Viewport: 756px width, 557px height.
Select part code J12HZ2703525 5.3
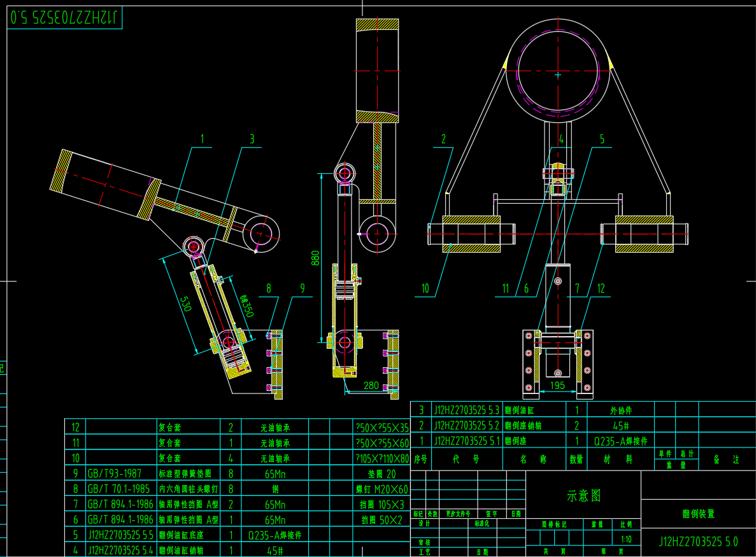pos(467,411)
